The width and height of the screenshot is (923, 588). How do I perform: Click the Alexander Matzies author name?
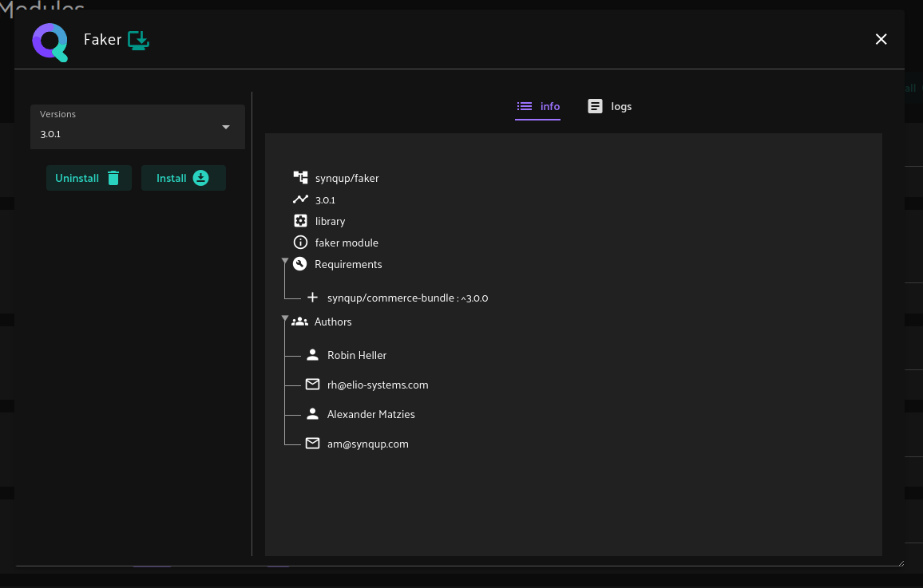click(x=370, y=414)
